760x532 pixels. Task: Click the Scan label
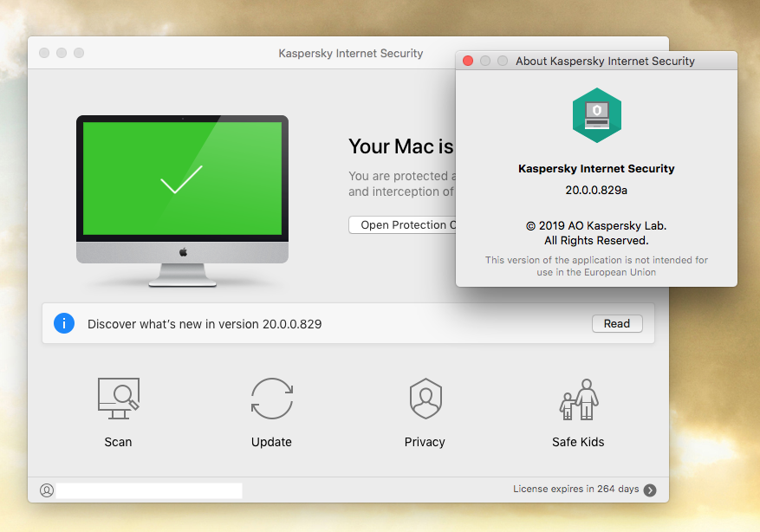point(118,442)
